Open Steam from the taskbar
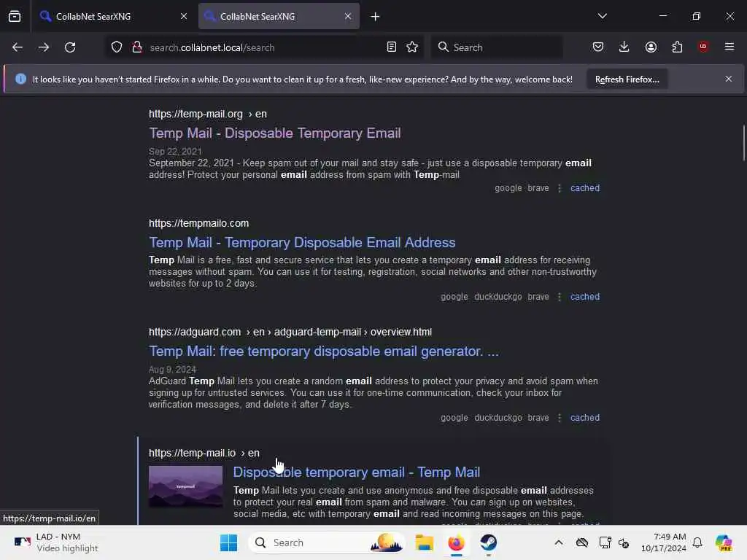The image size is (747, 560). 488,542
